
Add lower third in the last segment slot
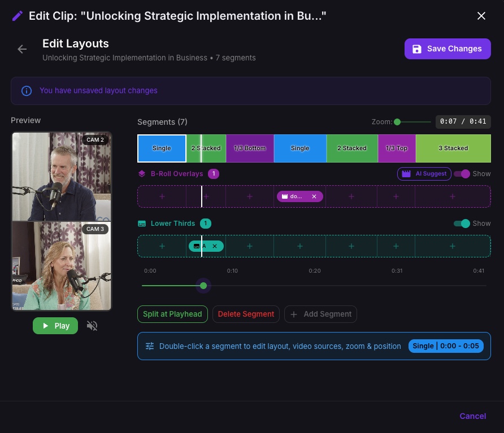point(453,246)
